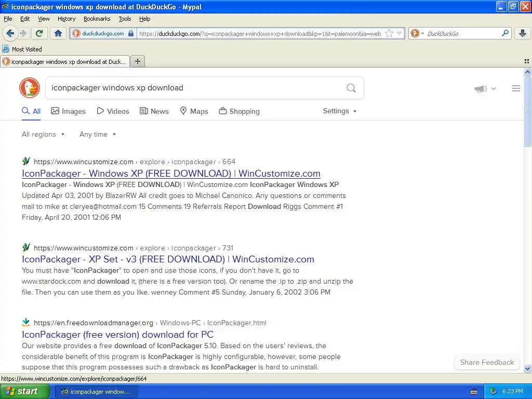Click the Most Visited bookmark icon

pos(5,49)
